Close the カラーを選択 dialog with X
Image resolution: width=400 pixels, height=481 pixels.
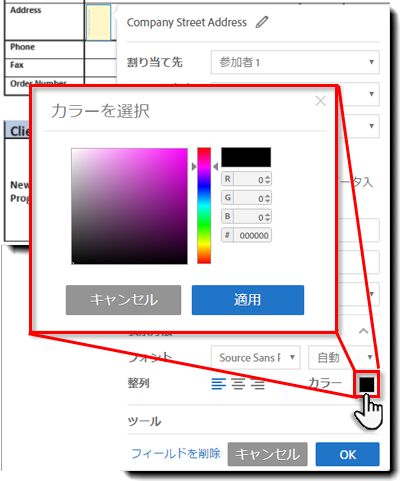coord(321,101)
